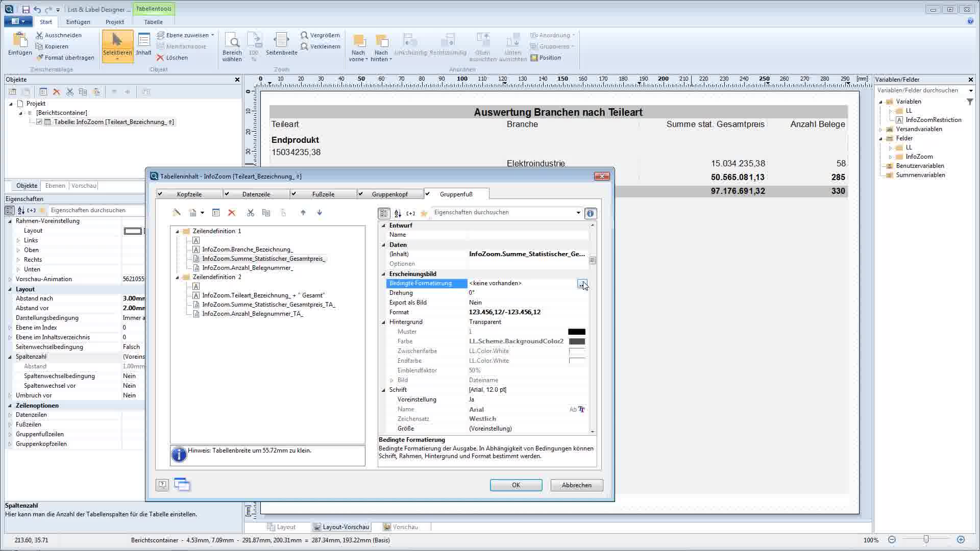Image resolution: width=980 pixels, height=551 pixels.
Task: Switch to Vorschau view tab at bottom
Action: [x=401, y=527]
